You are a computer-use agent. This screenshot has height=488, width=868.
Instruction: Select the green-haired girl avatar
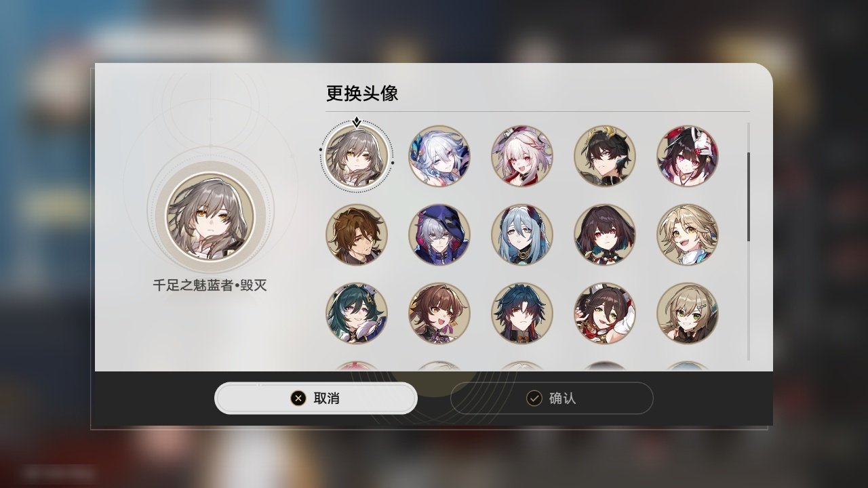tap(357, 313)
